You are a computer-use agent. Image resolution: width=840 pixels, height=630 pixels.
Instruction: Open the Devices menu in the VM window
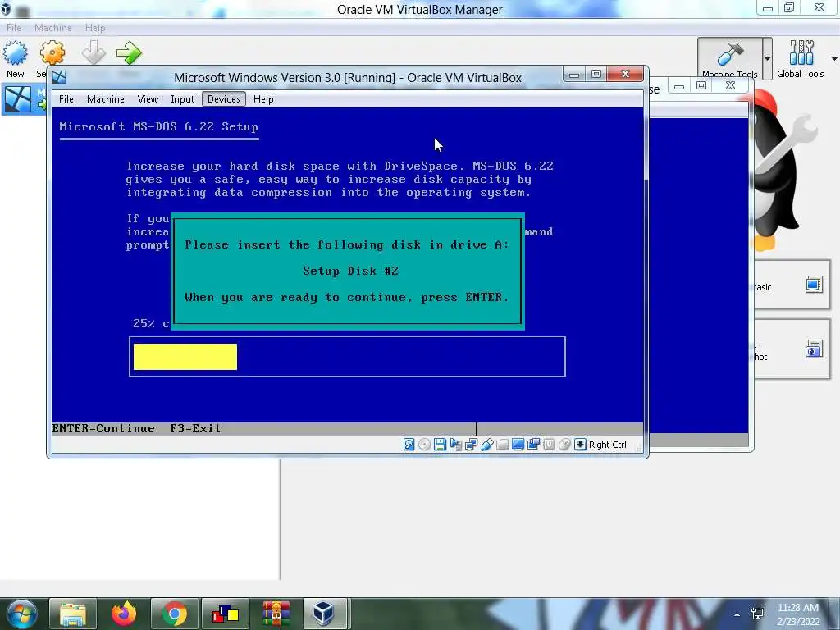click(x=224, y=99)
